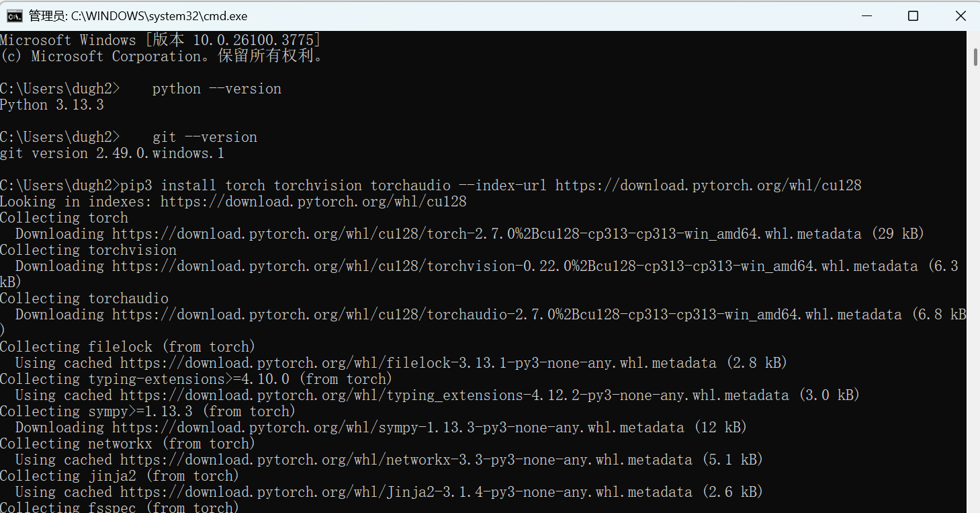Click the "Looking in indexes" PyTorch URL
Image resolution: width=980 pixels, height=513 pixels.
point(313,202)
